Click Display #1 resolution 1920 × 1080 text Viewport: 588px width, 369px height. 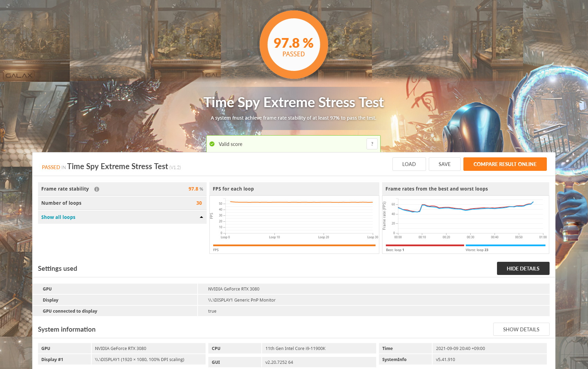click(139, 360)
